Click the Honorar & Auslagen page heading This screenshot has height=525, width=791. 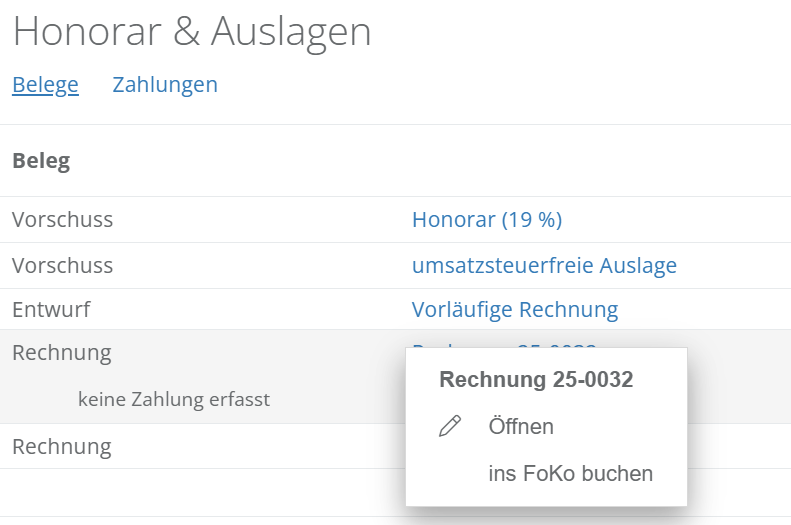(x=192, y=32)
